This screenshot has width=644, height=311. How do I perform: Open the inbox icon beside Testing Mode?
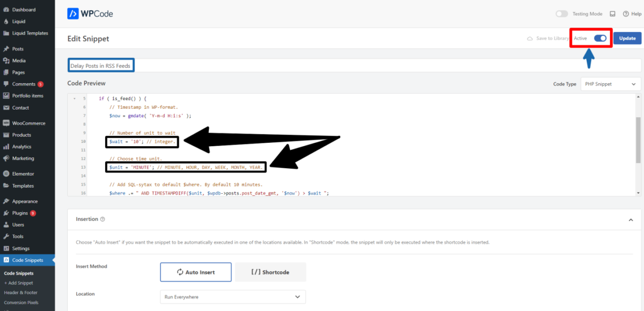613,14
